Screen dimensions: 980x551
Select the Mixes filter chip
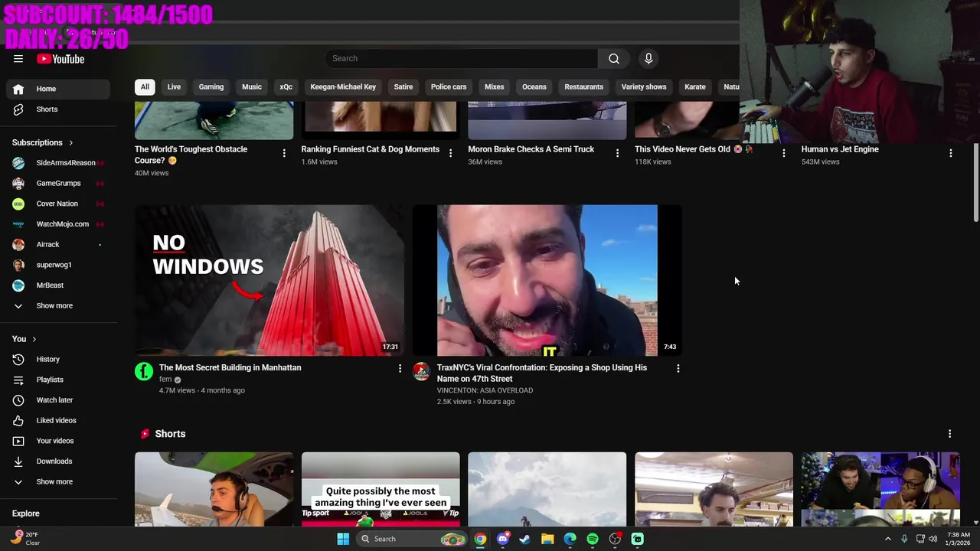coord(495,87)
